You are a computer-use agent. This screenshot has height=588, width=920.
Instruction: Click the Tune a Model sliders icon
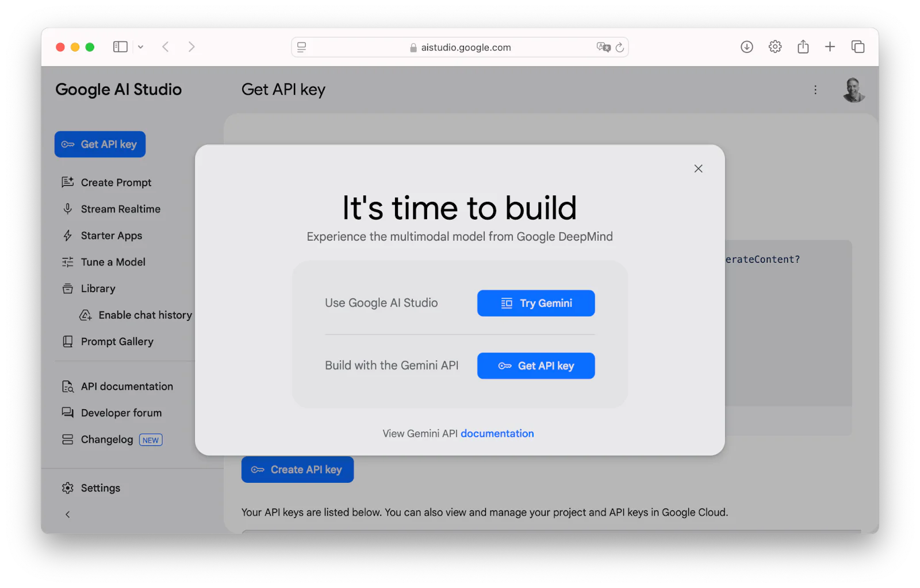[x=68, y=262]
